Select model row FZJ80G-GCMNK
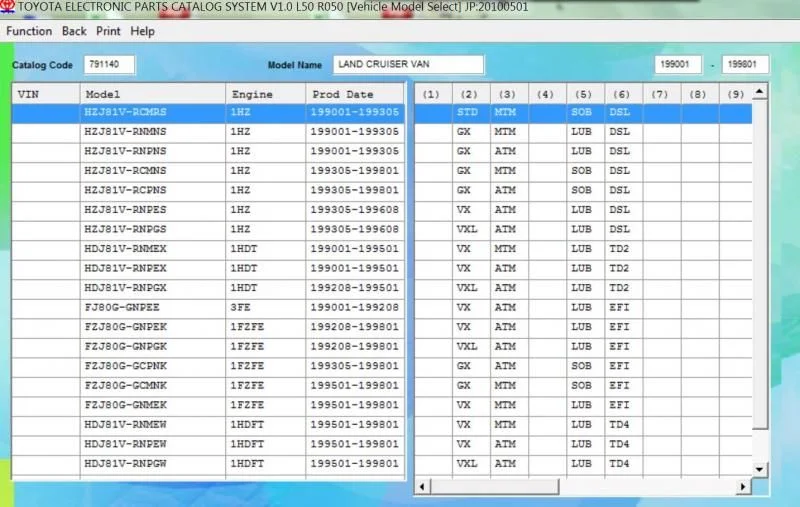 pos(209,386)
